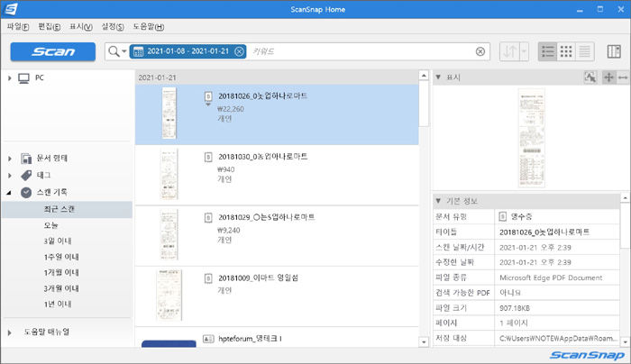Viewport: 631px width, 364px height.
Task: Select 1개월 이내 filter
Action: click(61, 272)
